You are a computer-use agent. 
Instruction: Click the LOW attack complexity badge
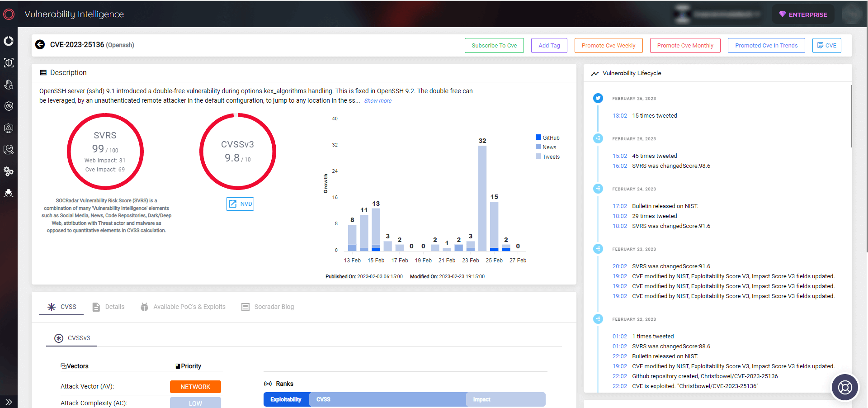tap(195, 403)
